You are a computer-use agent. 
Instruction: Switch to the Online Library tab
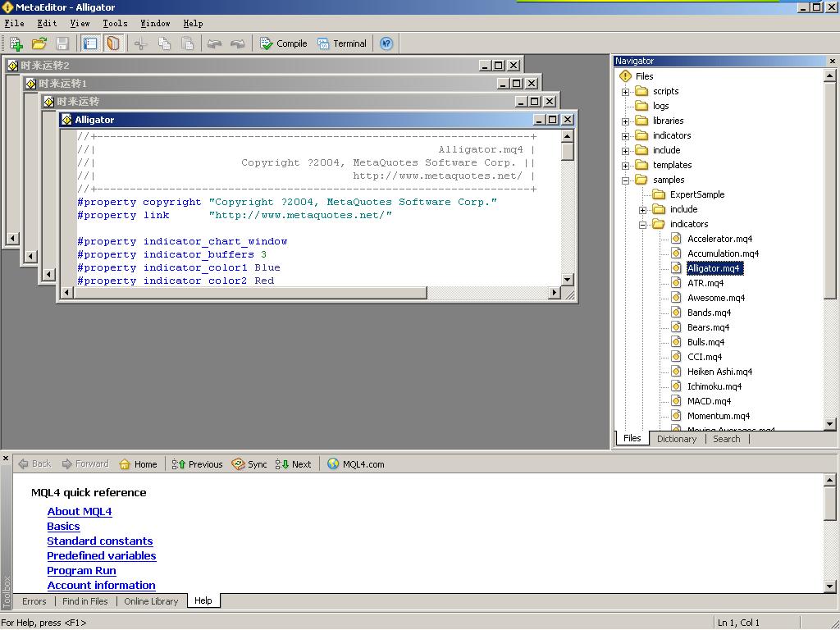tap(151, 601)
